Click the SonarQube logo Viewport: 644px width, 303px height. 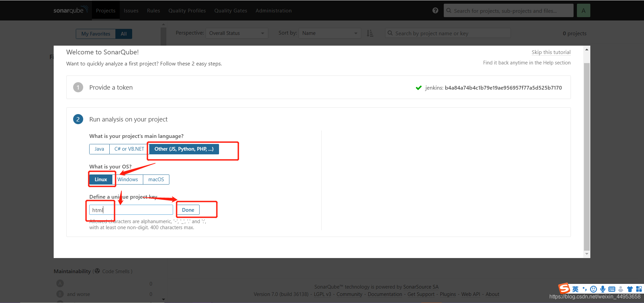coord(71,10)
